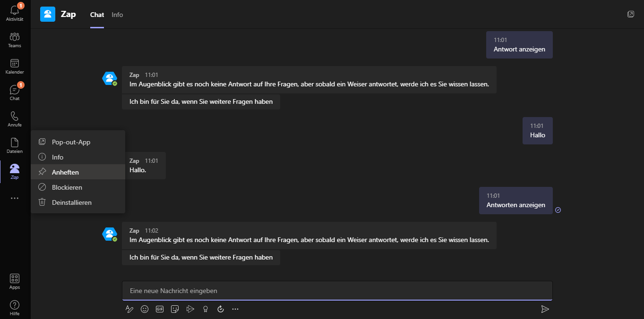Click read receipt icon beside Antworten anzeigen
644x319 pixels.
(x=558, y=210)
